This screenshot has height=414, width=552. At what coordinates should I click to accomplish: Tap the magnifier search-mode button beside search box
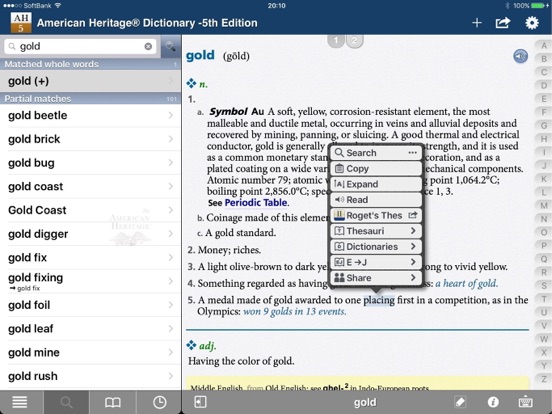pos(171,46)
